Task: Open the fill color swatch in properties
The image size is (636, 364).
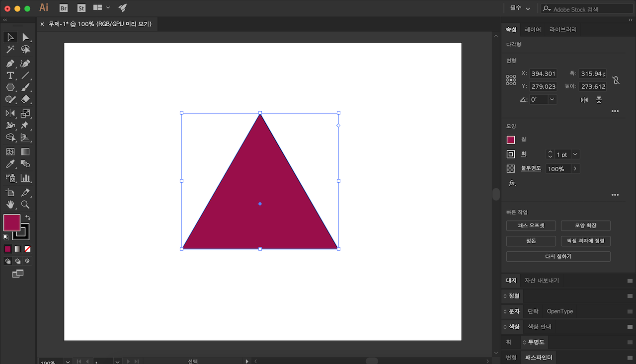Action: point(511,140)
